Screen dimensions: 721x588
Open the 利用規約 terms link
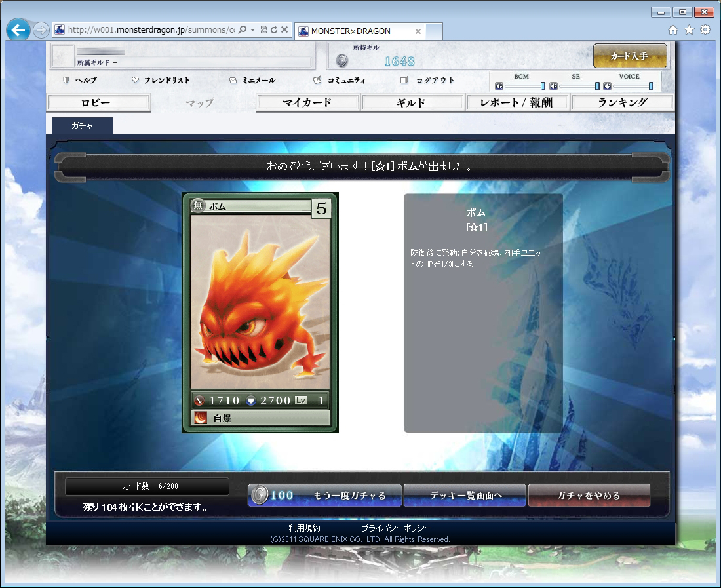(x=304, y=528)
